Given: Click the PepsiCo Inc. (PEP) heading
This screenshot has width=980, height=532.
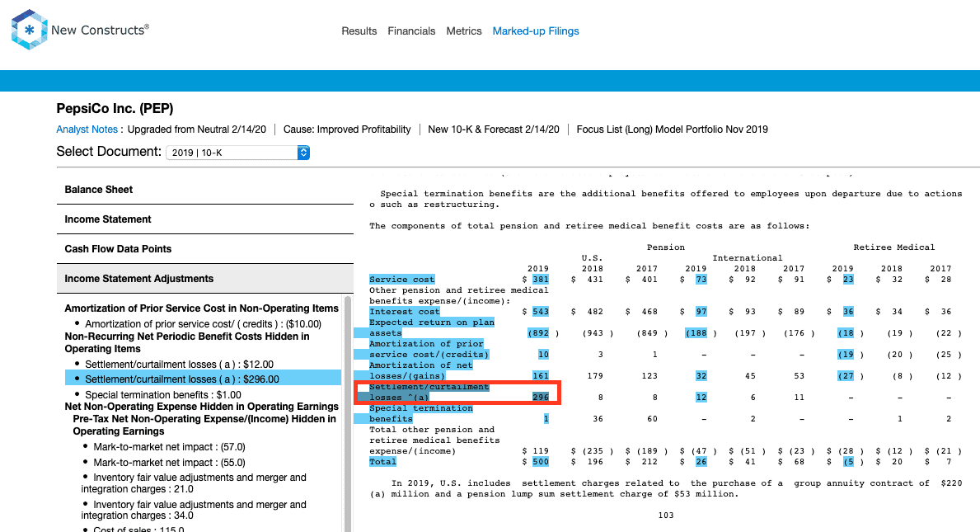Looking at the screenshot, I should click(x=115, y=109).
